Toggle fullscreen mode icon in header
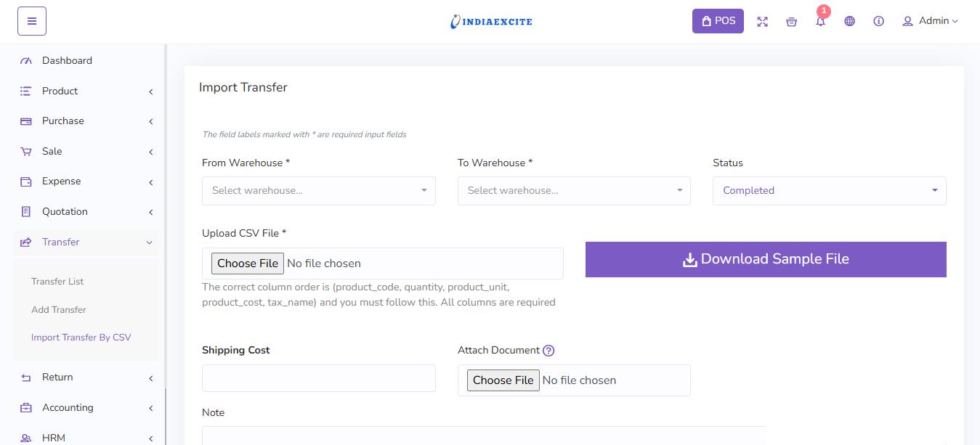This screenshot has width=980, height=445. (762, 22)
